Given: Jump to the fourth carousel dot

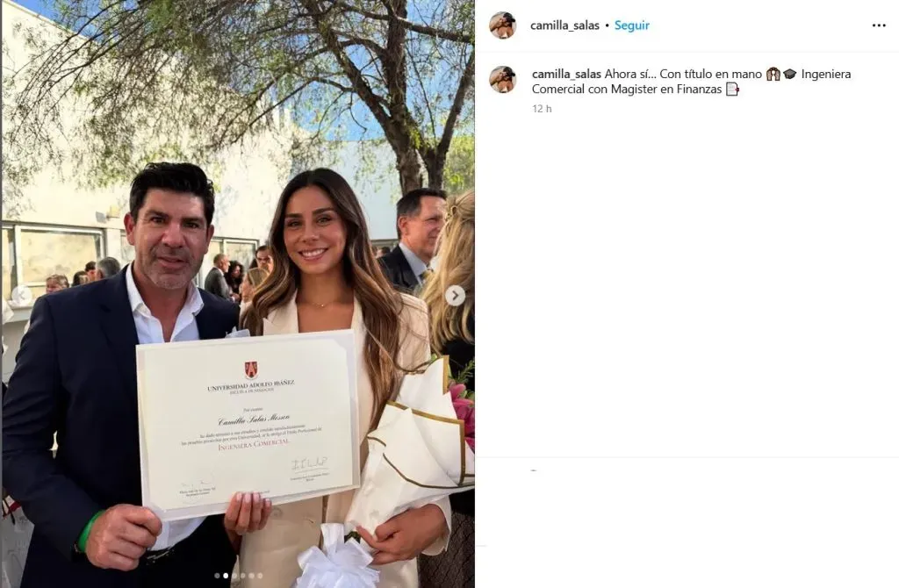Looking at the screenshot, I should (242, 576).
